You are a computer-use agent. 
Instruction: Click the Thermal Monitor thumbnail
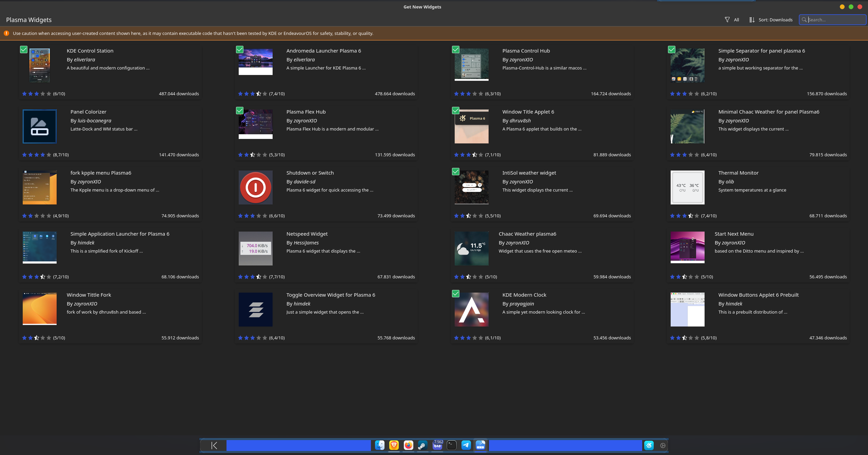(x=687, y=187)
